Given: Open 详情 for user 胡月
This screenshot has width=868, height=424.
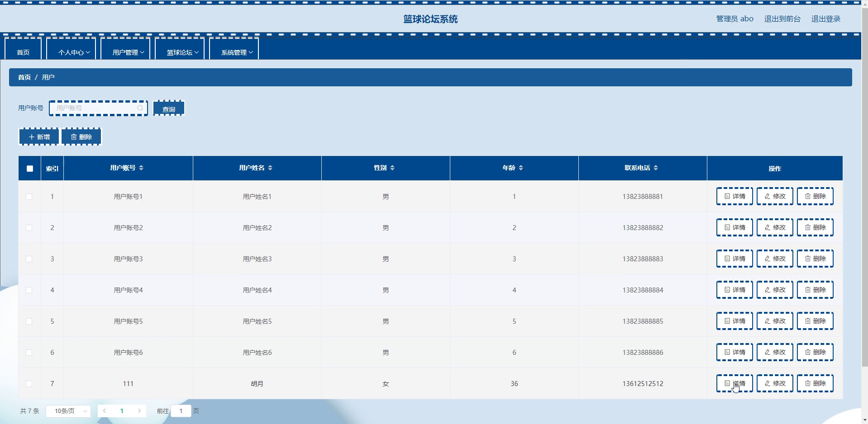Looking at the screenshot, I should coord(734,383).
